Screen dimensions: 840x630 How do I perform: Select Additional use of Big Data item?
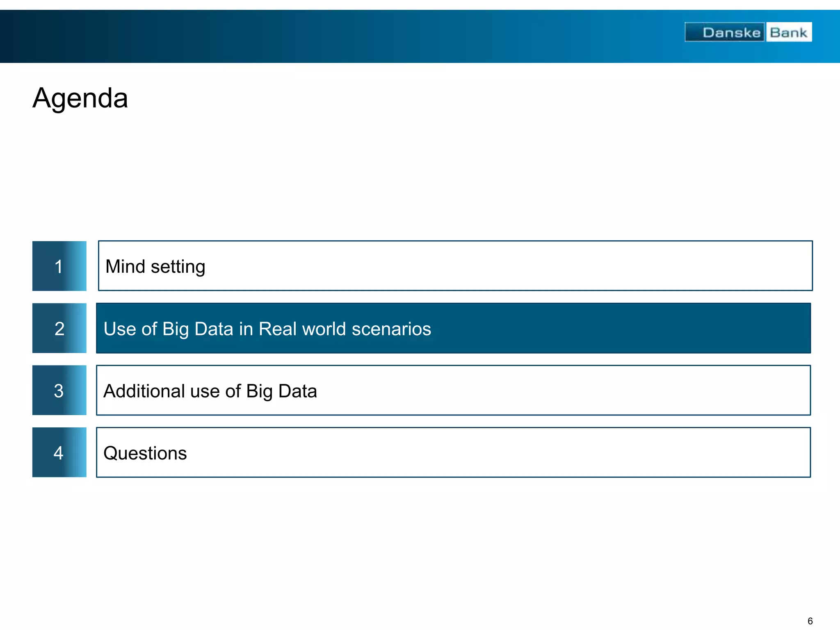tap(454, 390)
